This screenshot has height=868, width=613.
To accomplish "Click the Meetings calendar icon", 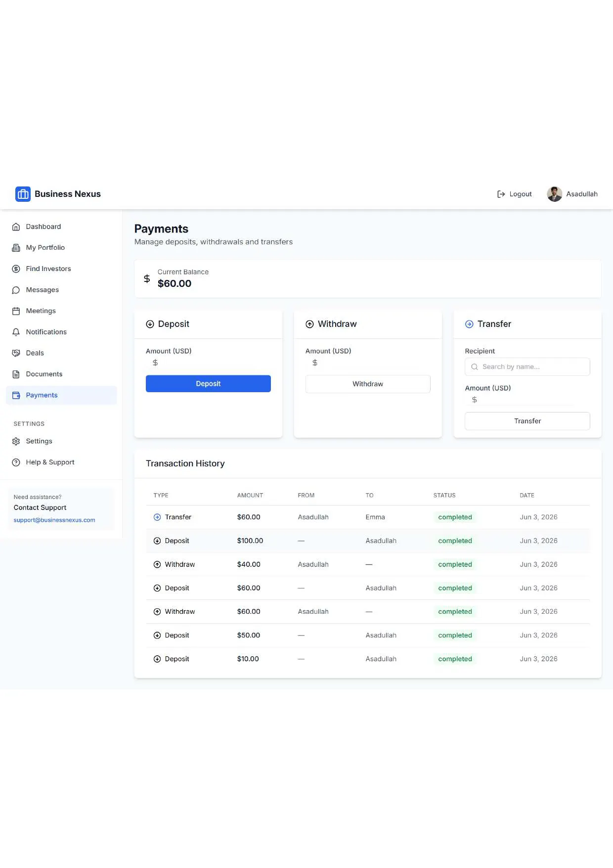I will coord(16,311).
